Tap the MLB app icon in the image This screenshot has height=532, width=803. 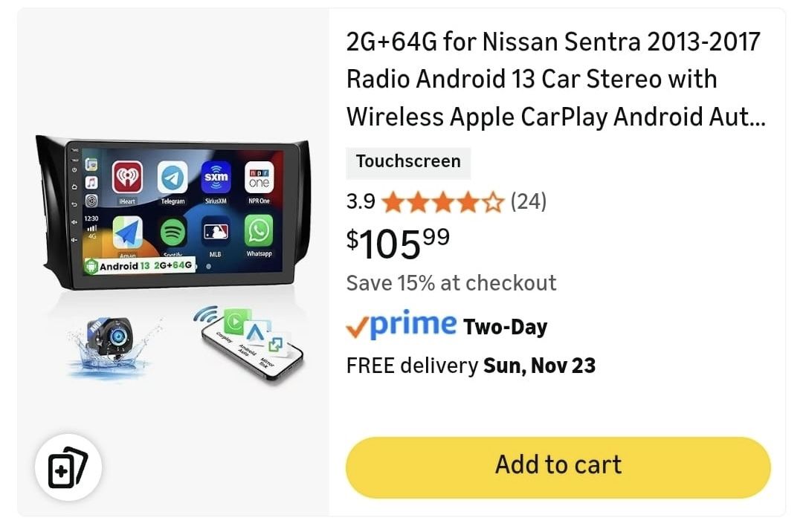(x=216, y=233)
